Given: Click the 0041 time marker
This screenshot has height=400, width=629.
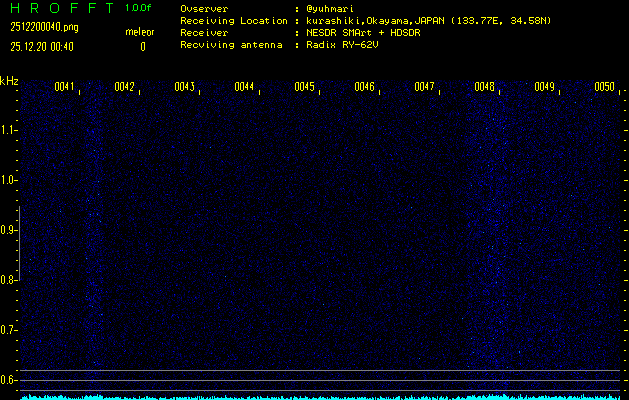Looking at the screenshot, I should [65, 87].
